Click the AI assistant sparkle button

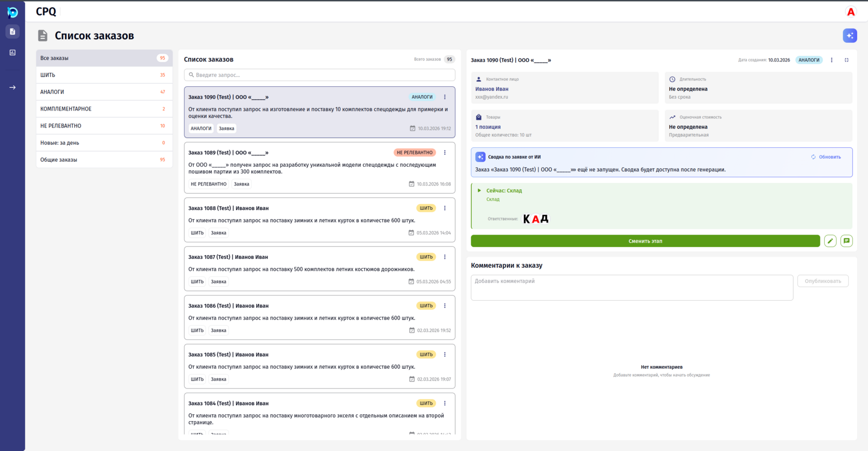(x=849, y=36)
